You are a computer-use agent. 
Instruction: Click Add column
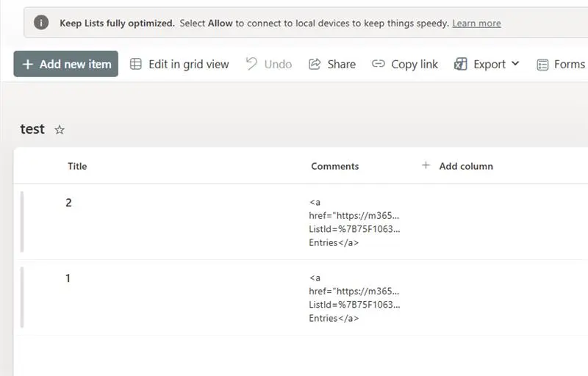[457, 166]
